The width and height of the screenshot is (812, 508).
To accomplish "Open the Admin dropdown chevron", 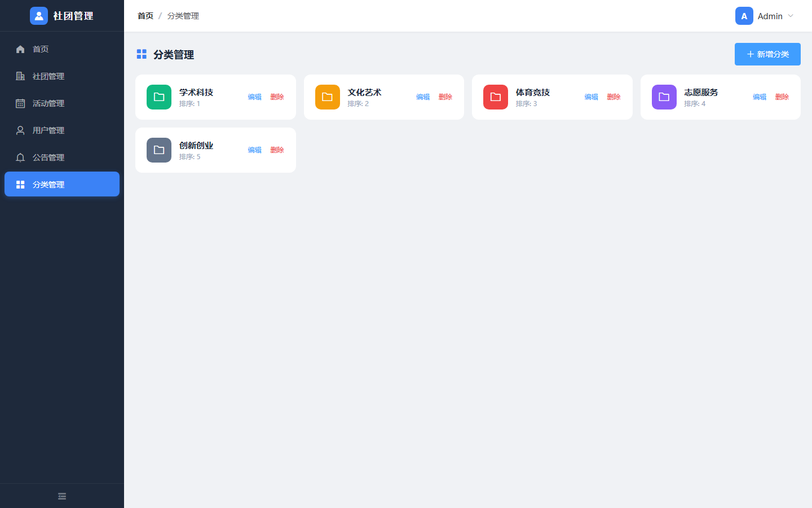I will tap(791, 16).
